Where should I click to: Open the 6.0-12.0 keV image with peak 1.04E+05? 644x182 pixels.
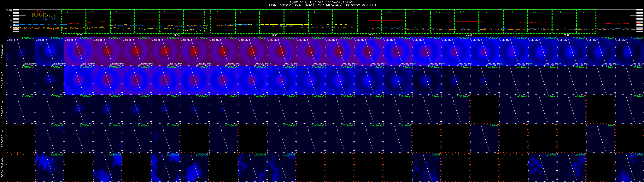pos(78,80)
